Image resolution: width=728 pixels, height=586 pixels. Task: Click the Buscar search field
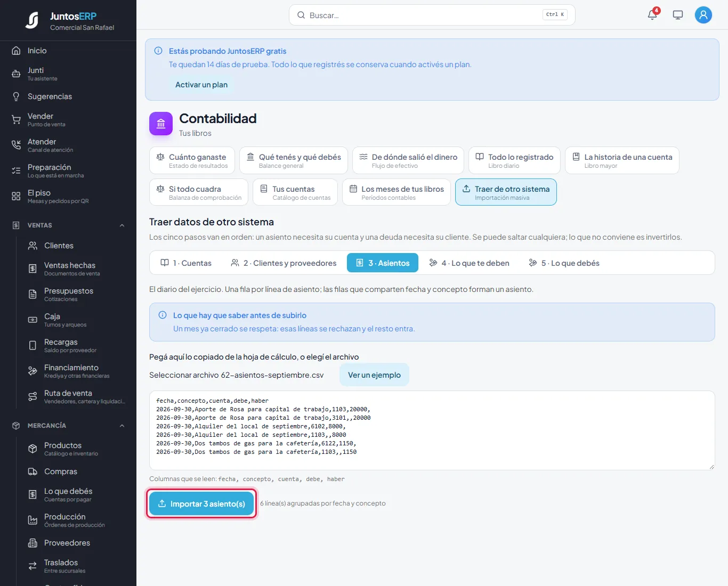click(432, 15)
